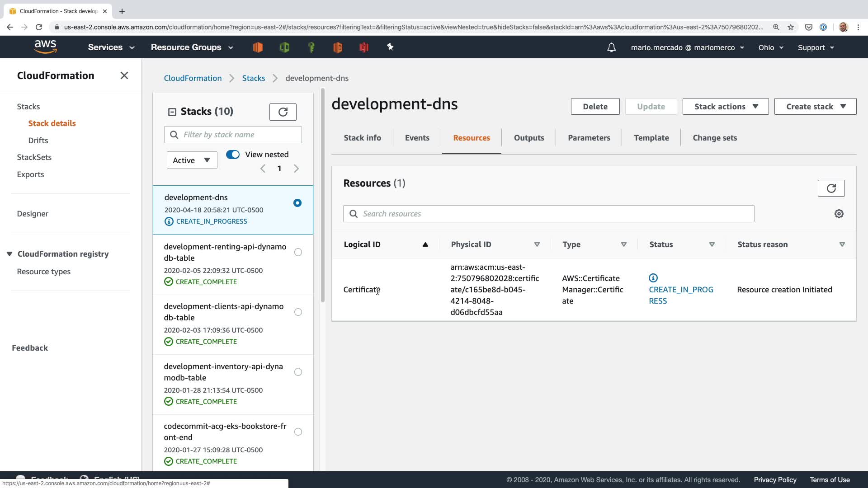
Task: Open the Active status filter dropdown
Action: [x=192, y=160]
